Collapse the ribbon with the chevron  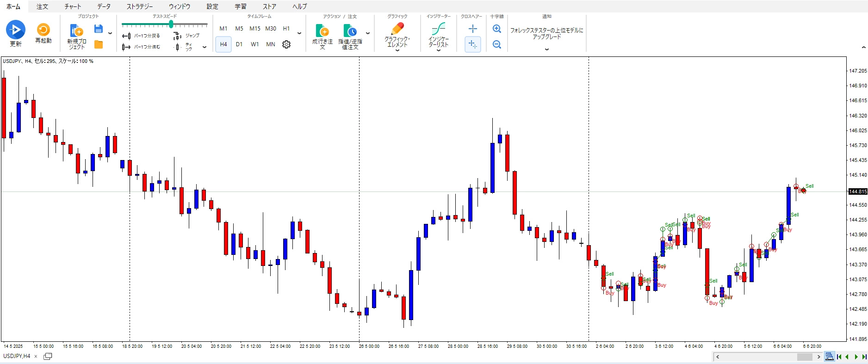863,47
